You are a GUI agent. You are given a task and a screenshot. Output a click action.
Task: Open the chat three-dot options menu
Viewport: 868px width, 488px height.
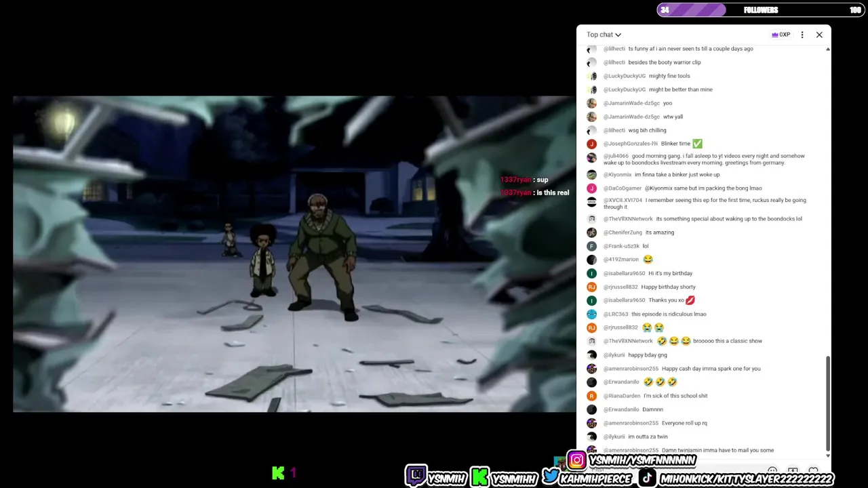[x=802, y=35]
